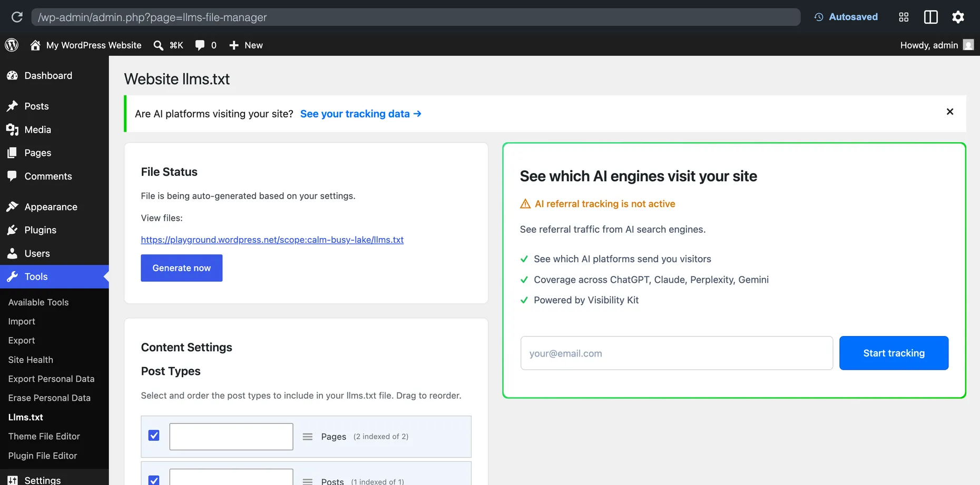The image size is (980, 485).
Task: Click the Autosaved history icon
Action: point(819,17)
